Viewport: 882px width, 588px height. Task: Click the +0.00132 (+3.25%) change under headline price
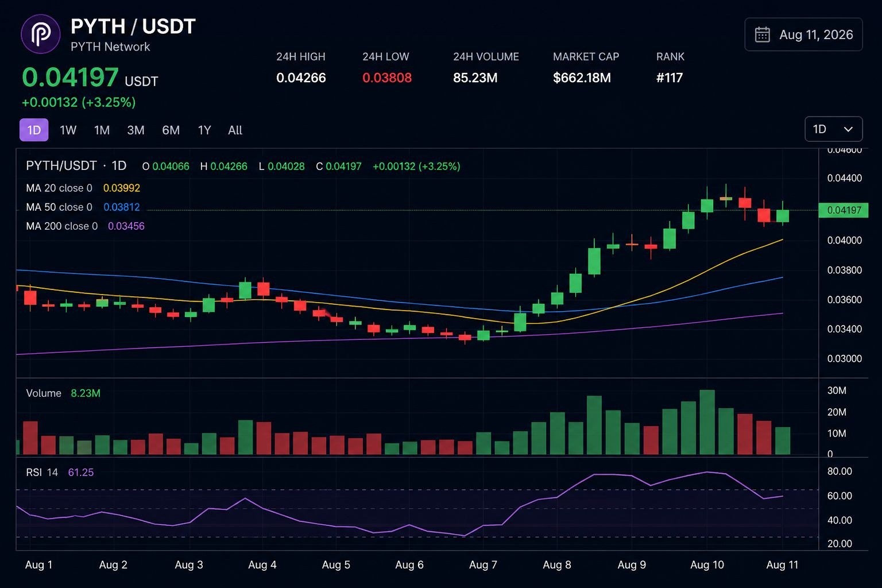[x=79, y=102]
